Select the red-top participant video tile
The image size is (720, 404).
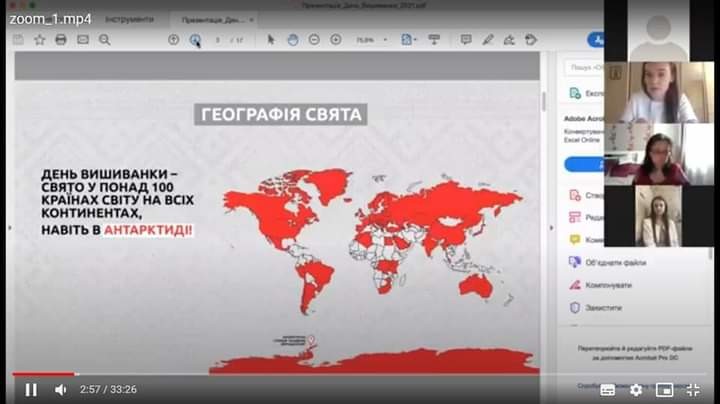659,154
